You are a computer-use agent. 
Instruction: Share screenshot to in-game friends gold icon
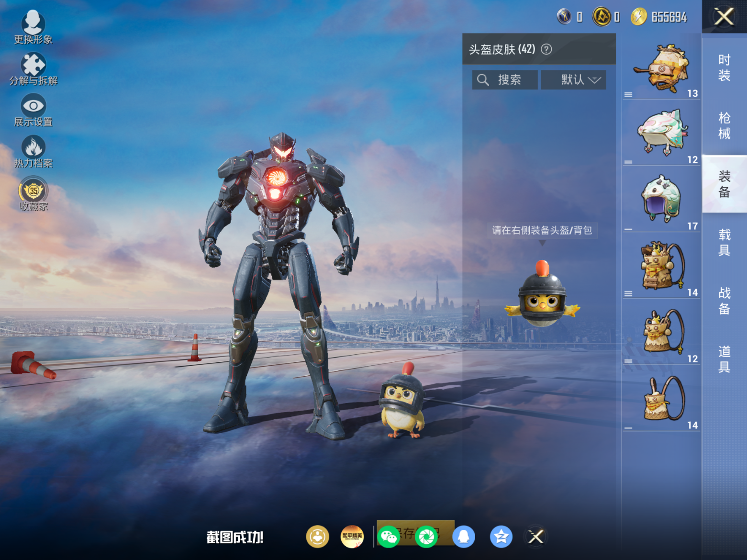pyautogui.click(x=318, y=537)
